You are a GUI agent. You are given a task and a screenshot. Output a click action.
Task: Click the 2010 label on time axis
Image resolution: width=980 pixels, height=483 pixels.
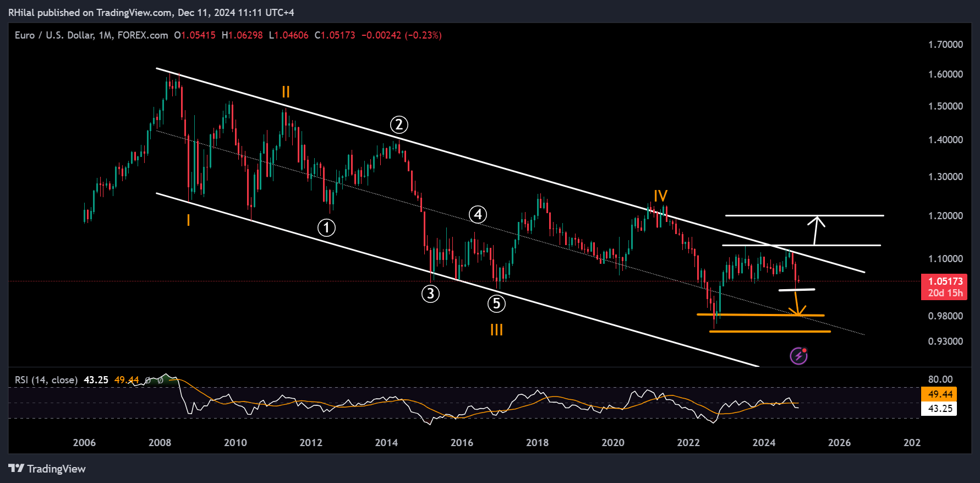click(236, 443)
